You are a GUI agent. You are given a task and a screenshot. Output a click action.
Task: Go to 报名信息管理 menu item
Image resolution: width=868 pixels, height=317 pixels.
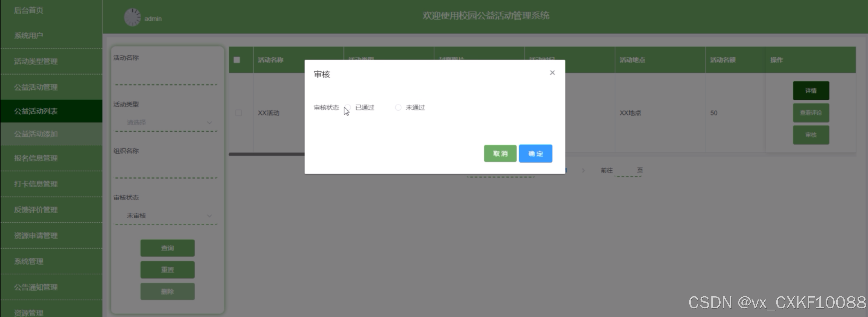tap(36, 158)
